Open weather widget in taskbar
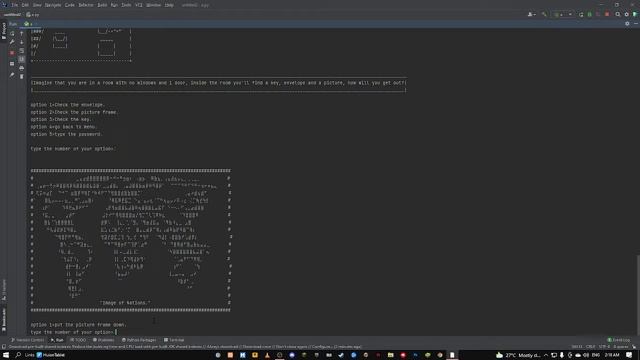The image size is (640, 360). tap(518, 355)
